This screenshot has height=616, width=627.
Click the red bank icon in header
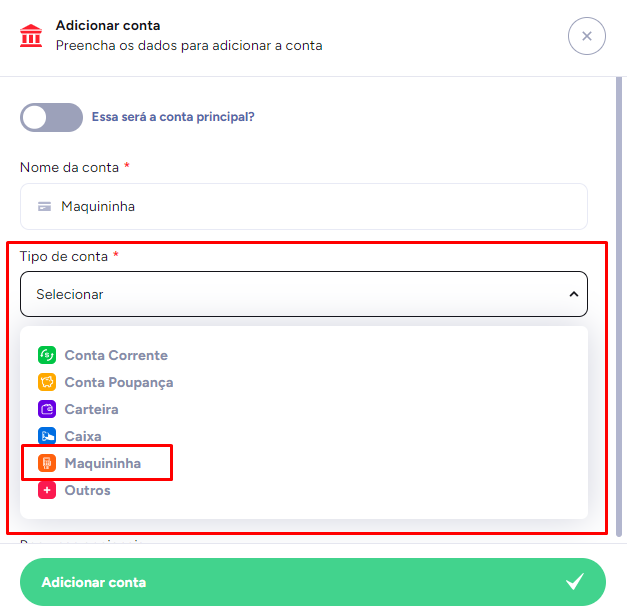point(31,36)
